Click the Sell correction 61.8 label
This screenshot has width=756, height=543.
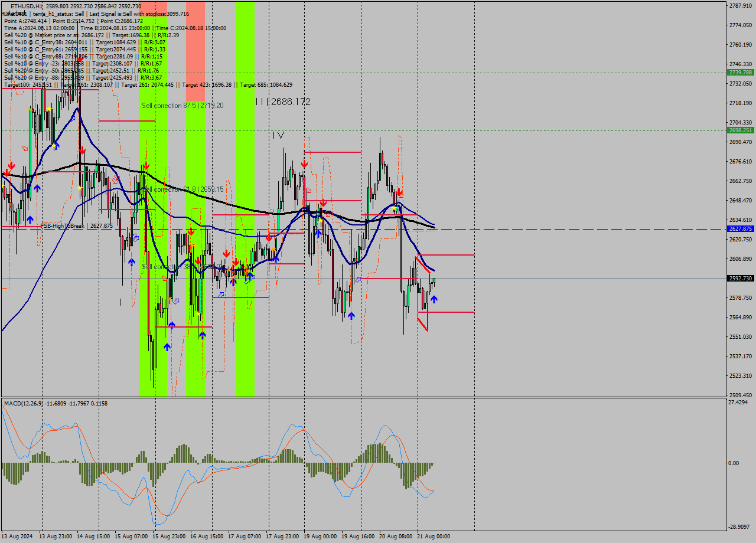183,189
